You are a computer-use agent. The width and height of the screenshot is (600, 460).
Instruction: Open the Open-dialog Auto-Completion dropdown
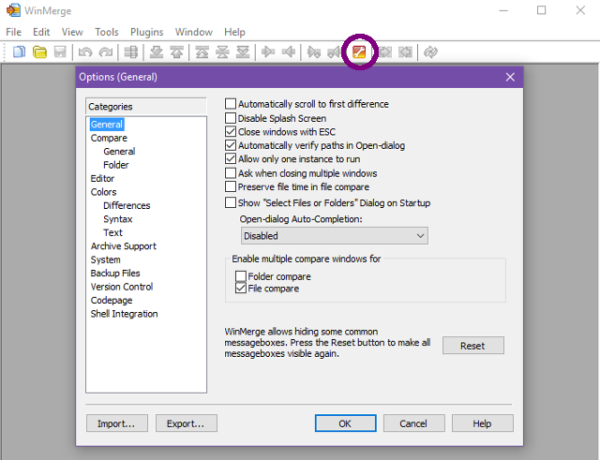click(334, 236)
